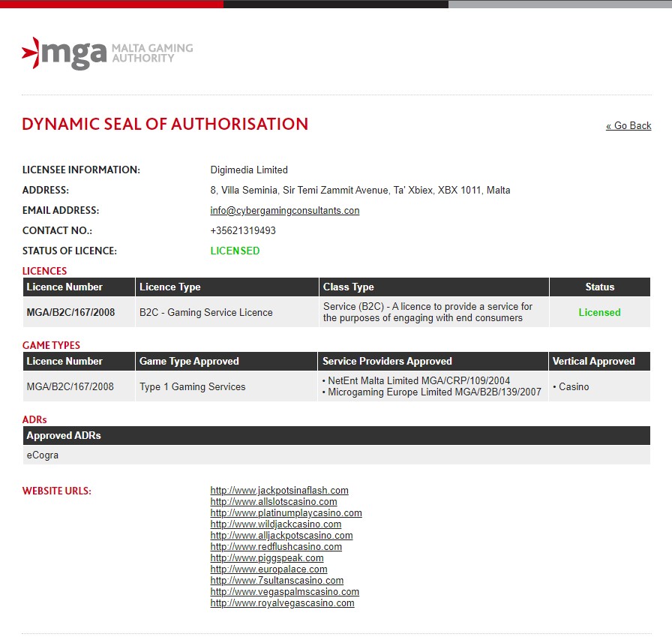Screen dimensions: 672x637
Task: Click the 'ADDRESS:' label
Action: (46, 190)
